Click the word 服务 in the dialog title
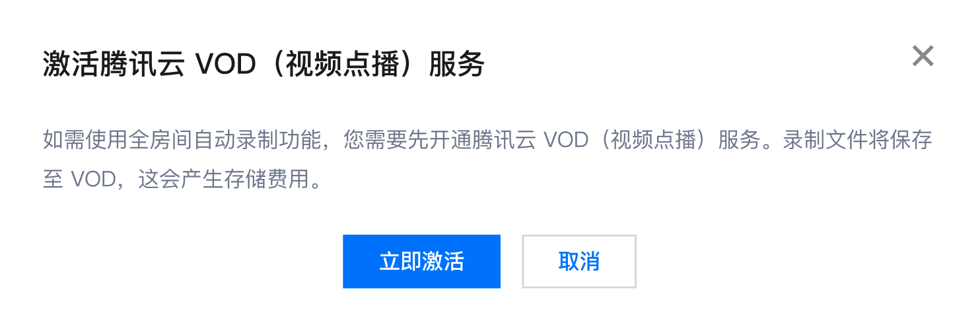This screenshot has width=980, height=326. (457, 65)
